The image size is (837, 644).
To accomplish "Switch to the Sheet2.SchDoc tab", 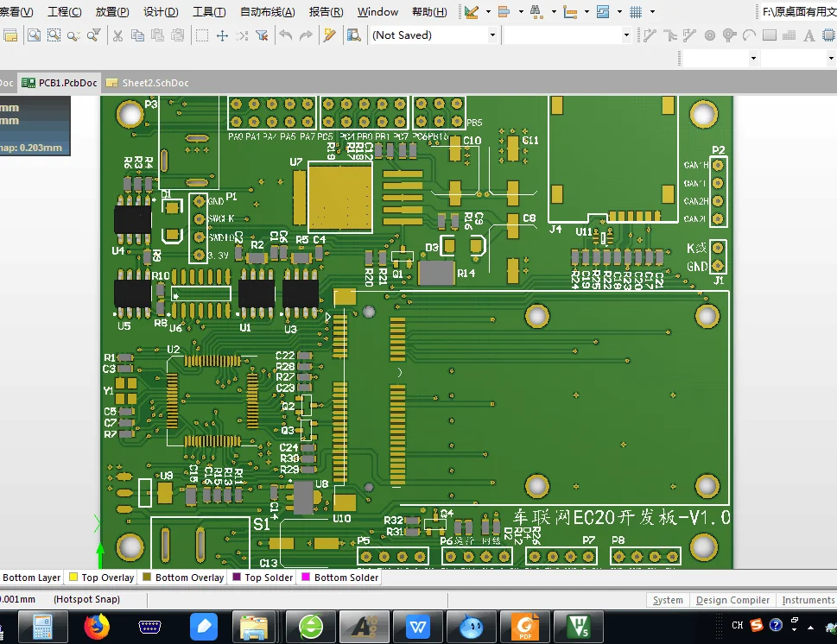I will 155,83.
